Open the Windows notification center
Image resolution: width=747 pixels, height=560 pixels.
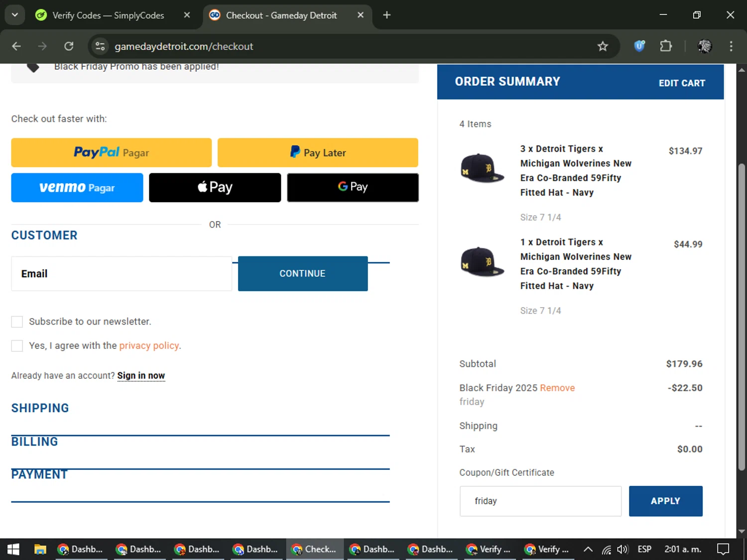tap(723, 550)
